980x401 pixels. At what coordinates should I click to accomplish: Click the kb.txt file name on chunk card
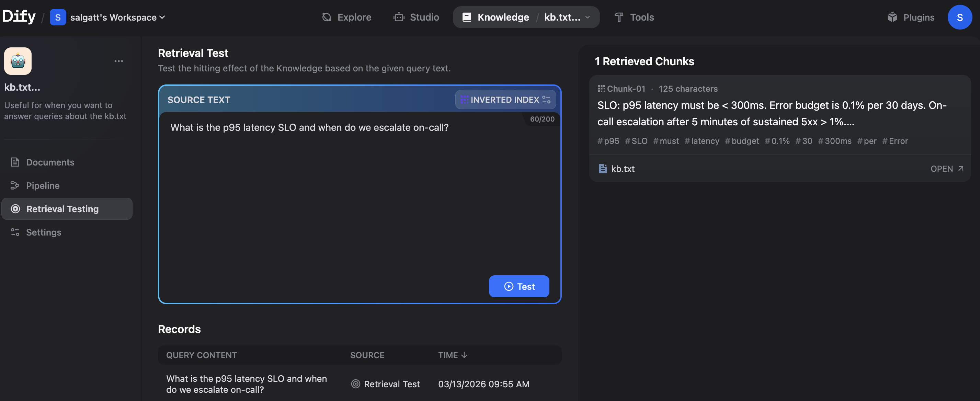pos(623,169)
